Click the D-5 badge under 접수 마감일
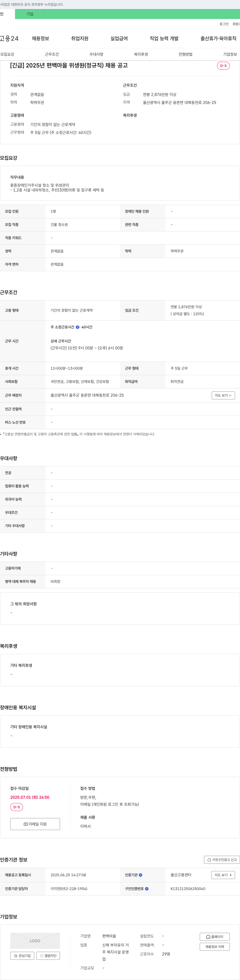 [x=16, y=807]
